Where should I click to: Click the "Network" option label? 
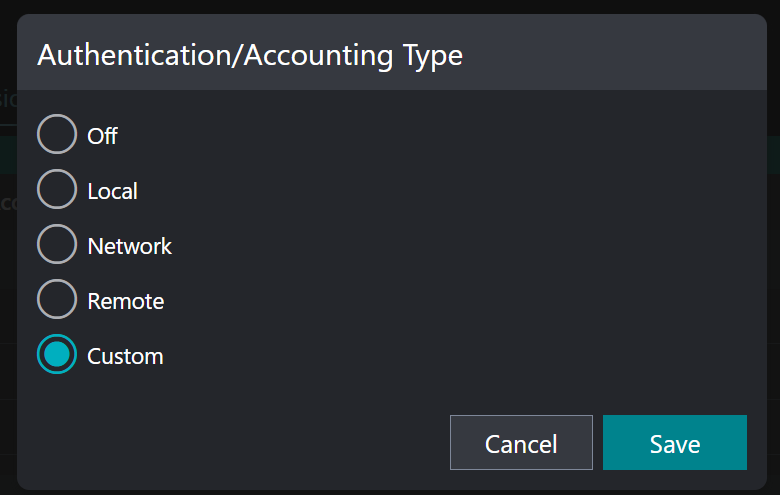(129, 245)
